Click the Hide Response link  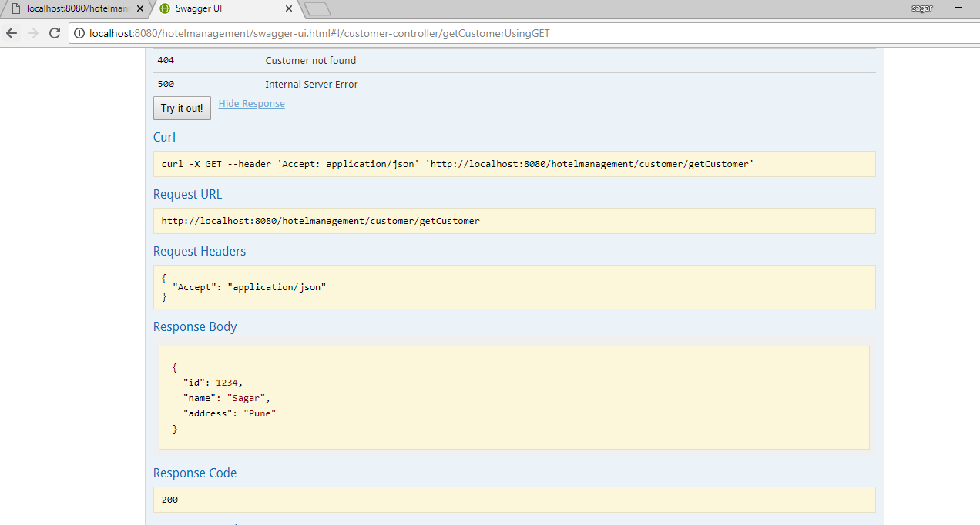[x=251, y=104]
